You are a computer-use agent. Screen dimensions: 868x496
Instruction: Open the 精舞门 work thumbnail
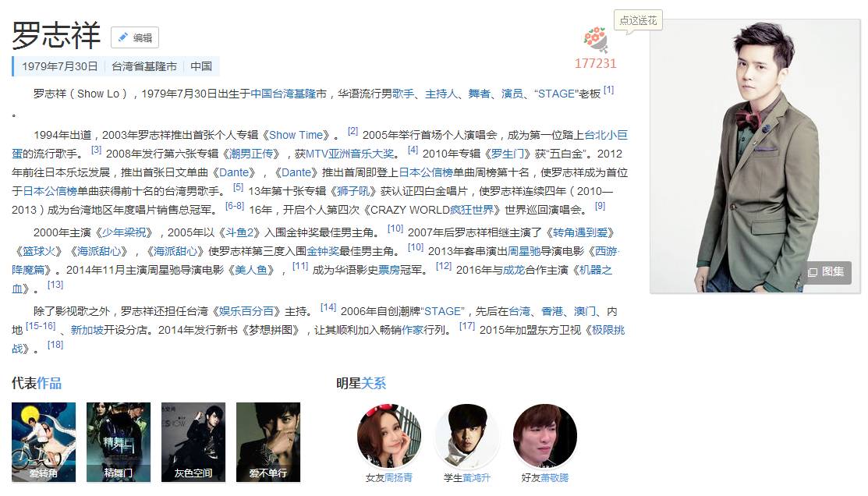[119, 441]
